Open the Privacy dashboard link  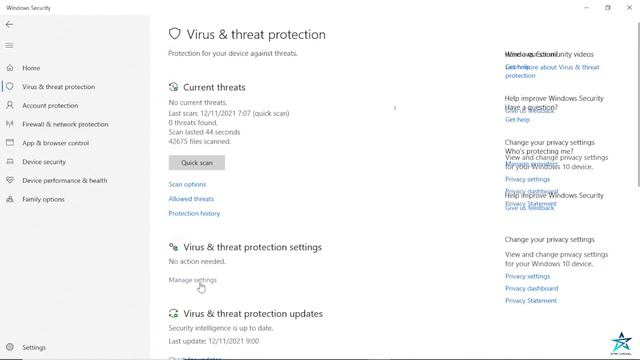pos(531,288)
